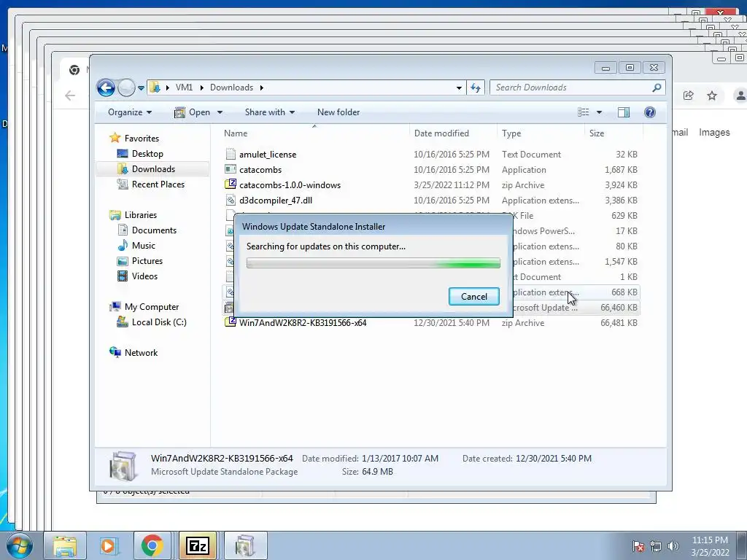Change your view icon in toolbar
This screenshot has width=747, height=560.
click(584, 112)
